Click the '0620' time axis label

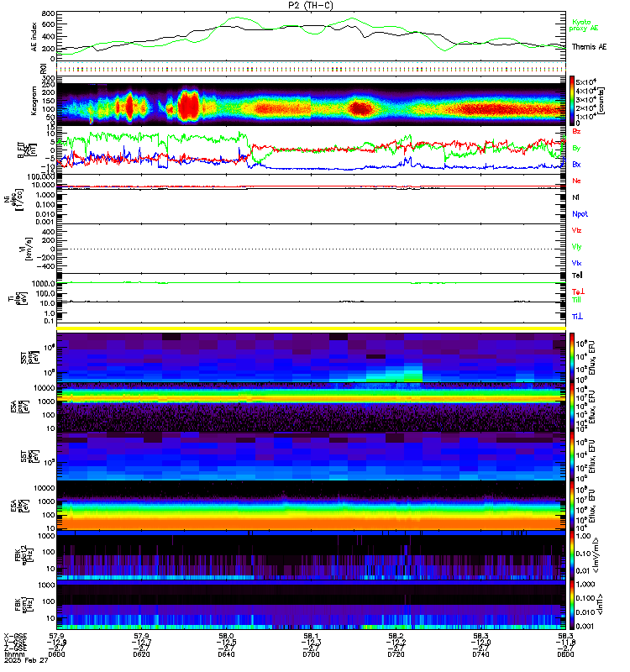[141, 654]
